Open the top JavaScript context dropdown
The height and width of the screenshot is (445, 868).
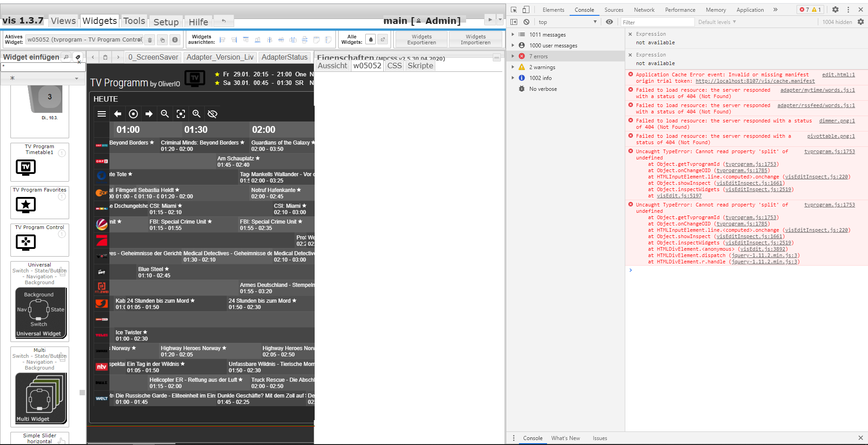[567, 22]
